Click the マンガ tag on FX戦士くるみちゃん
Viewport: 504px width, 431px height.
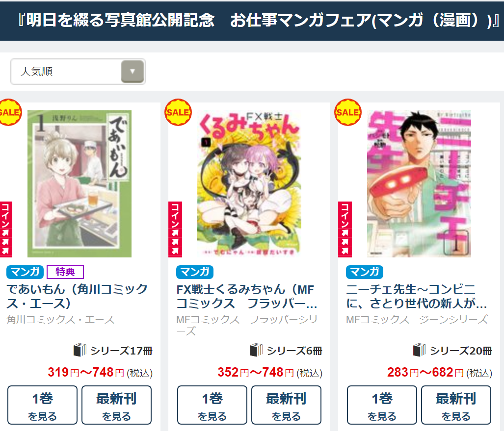pyautogui.click(x=195, y=272)
